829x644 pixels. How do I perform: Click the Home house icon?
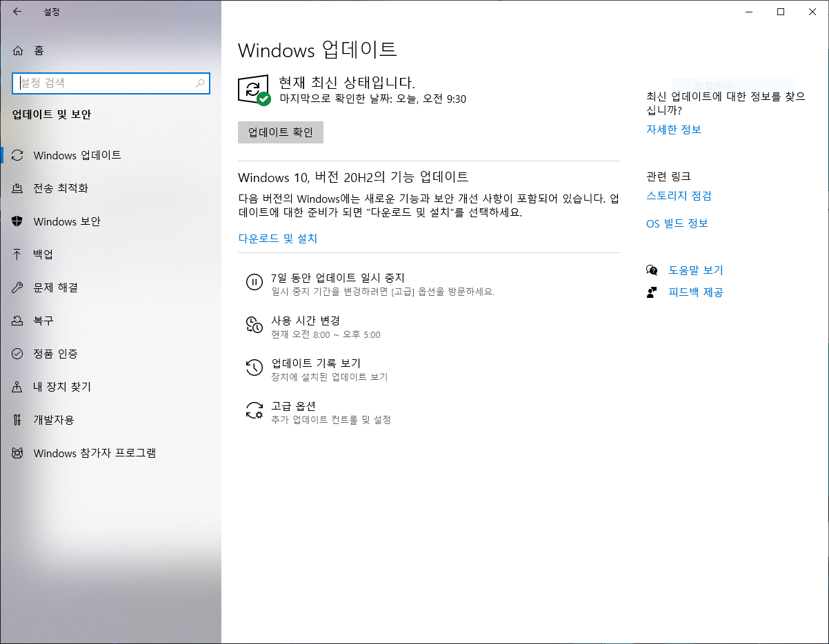point(18,50)
